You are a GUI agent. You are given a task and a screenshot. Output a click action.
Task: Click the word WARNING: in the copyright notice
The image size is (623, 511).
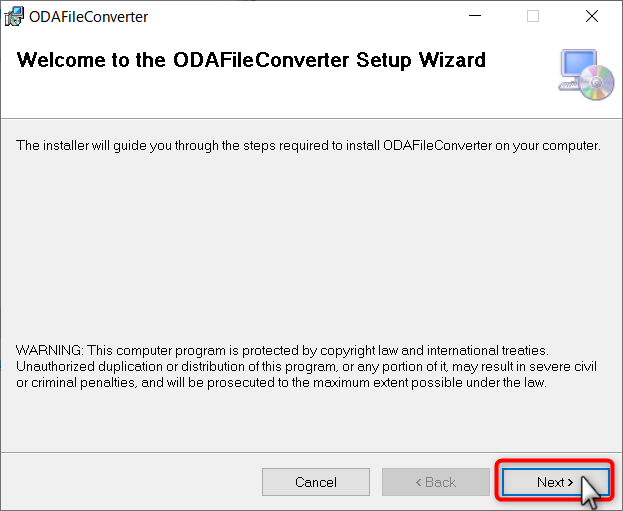(50, 350)
